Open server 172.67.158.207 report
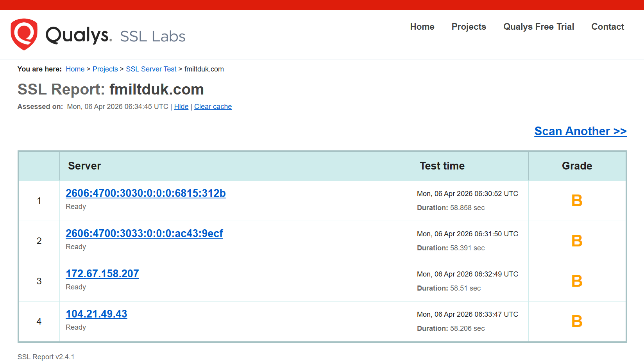644x364 pixels. pos(102,274)
